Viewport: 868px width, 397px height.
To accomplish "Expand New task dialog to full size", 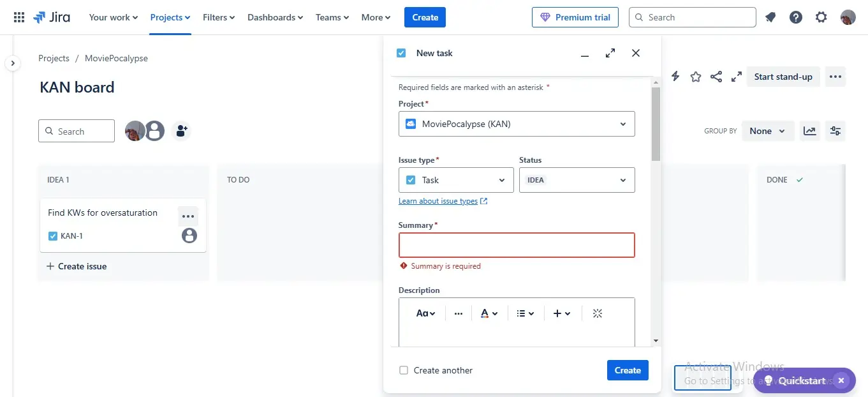I will pos(610,53).
